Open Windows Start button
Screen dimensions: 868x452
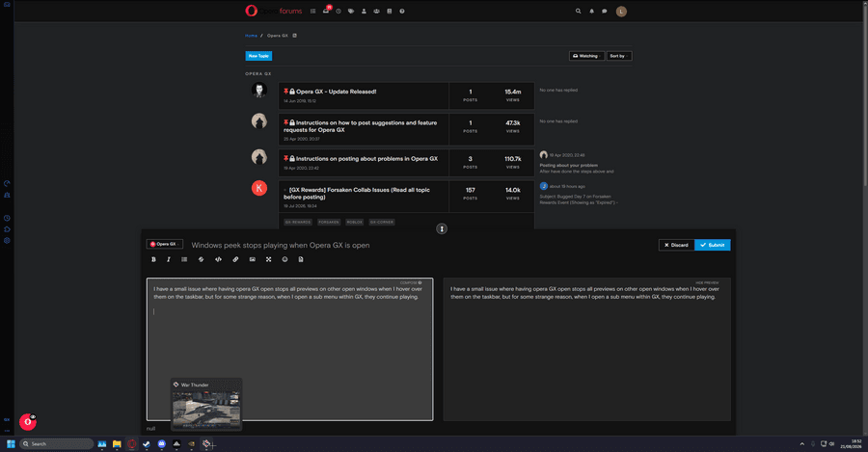click(11, 443)
